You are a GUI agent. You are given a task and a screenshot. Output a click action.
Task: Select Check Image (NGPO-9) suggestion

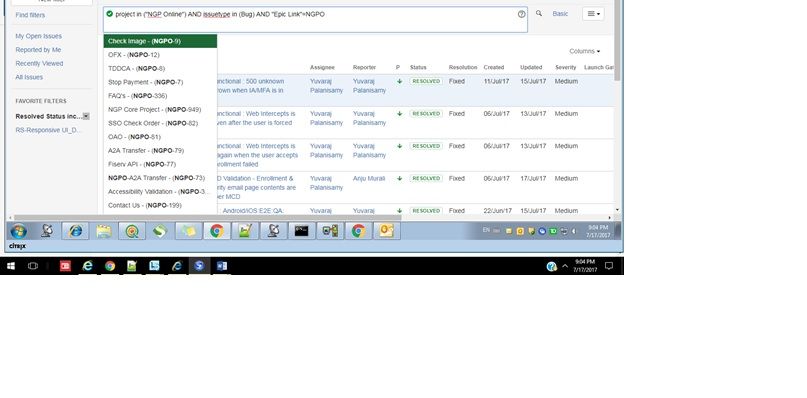tap(160, 41)
